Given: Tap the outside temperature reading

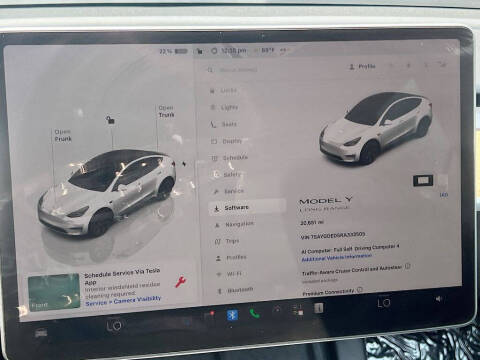Looking at the screenshot, I should tap(267, 50).
